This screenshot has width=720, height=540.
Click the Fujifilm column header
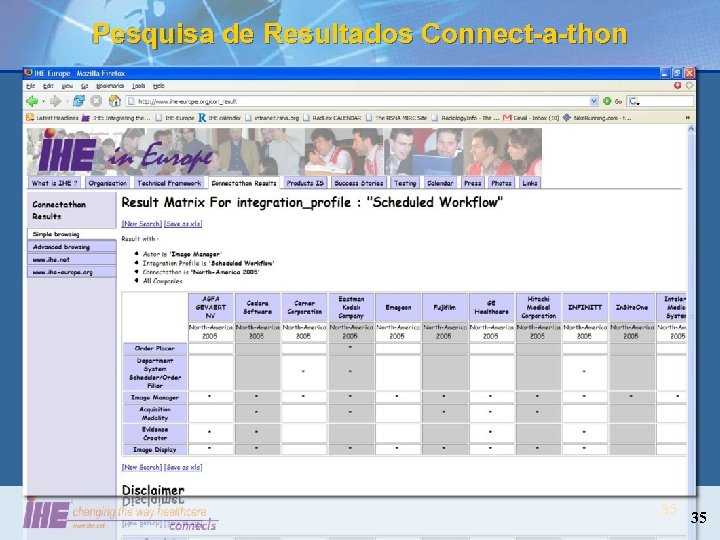[x=444, y=307]
